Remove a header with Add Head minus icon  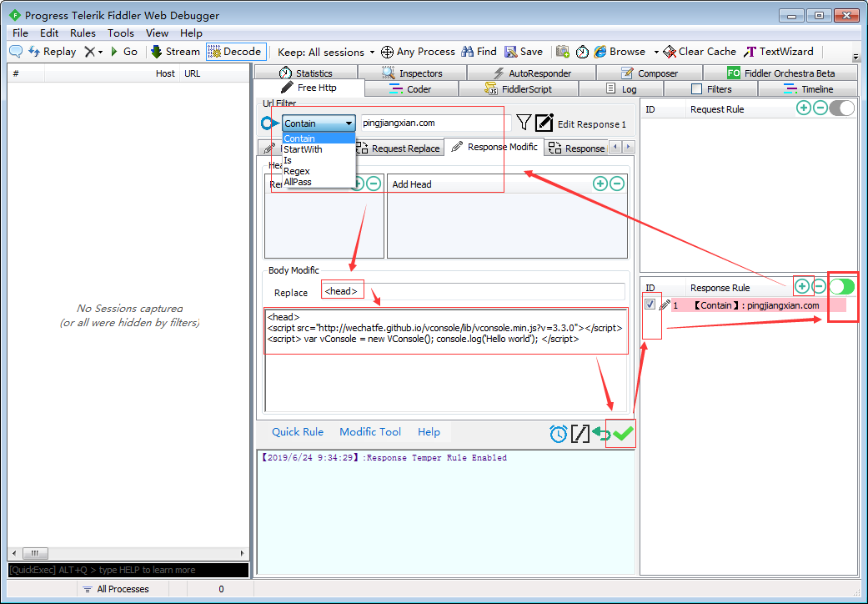pos(617,184)
